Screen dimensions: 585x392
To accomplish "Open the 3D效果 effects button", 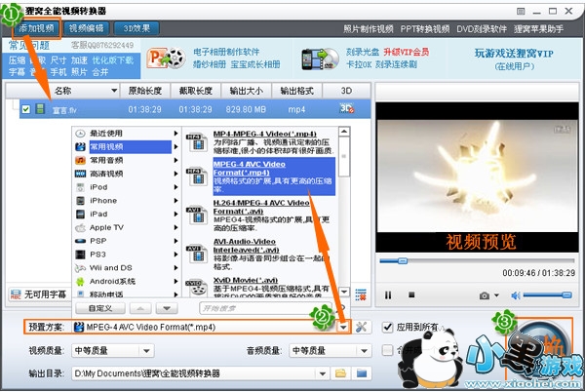I will (x=136, y=28).
